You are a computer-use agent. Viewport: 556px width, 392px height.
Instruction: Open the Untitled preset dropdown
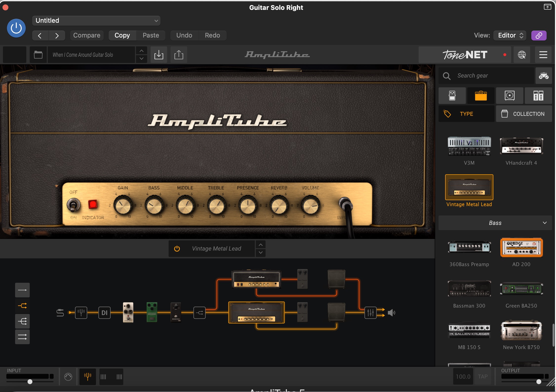point(96,21)
